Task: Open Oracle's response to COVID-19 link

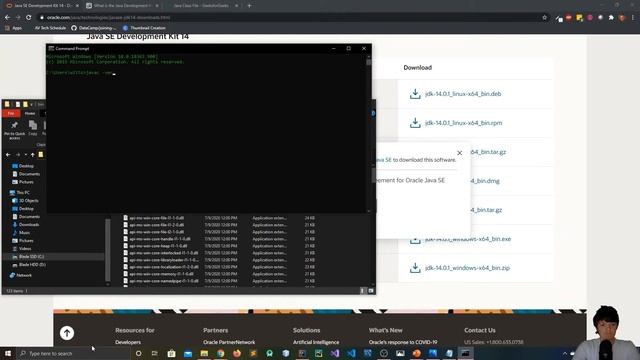Action: click(x=403, y=342)
